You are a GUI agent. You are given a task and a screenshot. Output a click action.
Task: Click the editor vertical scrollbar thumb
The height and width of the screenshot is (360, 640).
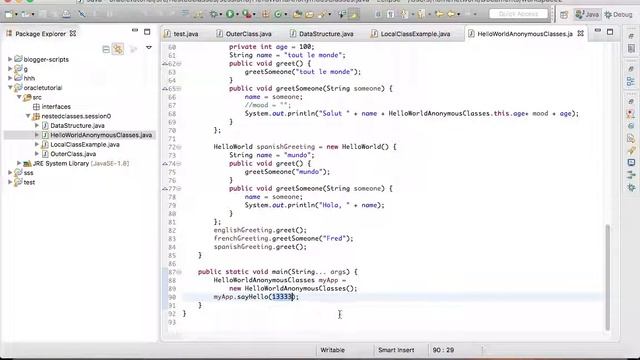pos(607,278)
